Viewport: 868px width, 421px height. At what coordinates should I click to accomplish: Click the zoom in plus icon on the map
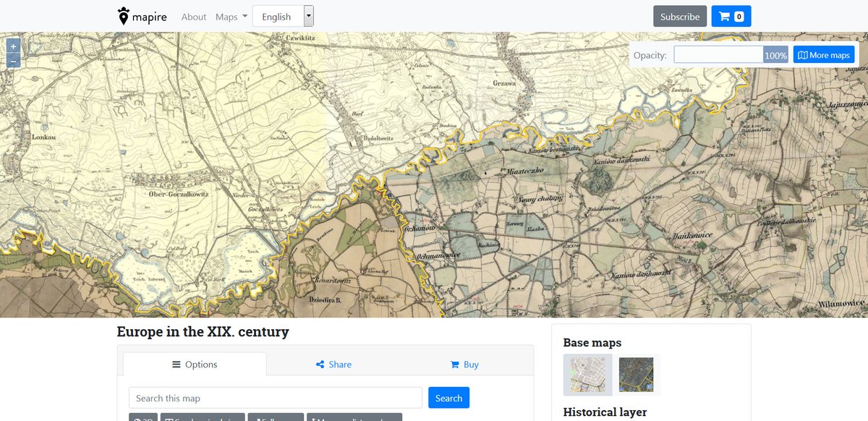click(12, 45)
